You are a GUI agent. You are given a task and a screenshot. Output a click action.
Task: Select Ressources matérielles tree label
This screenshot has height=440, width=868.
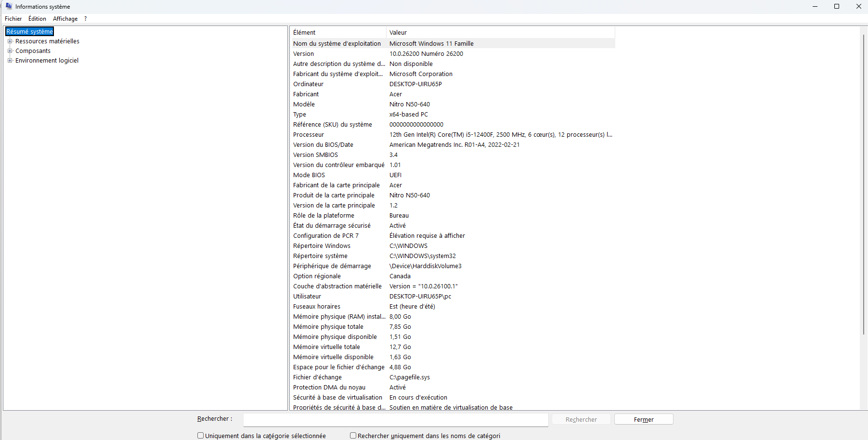pos(47,41)
